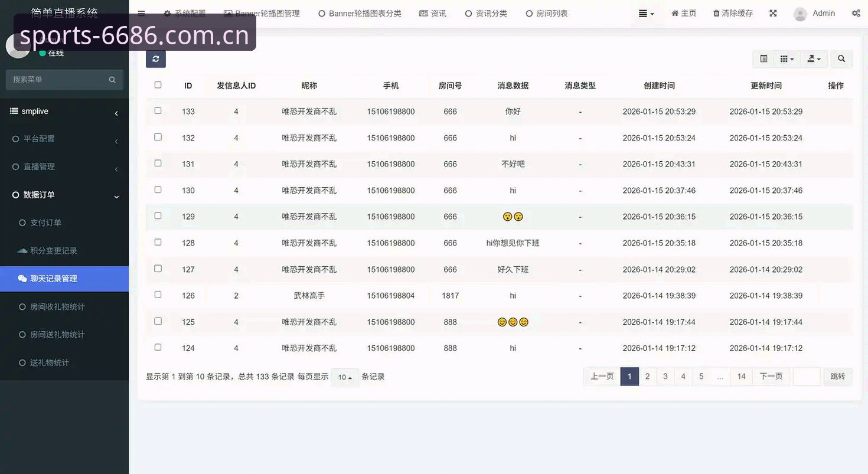The image size is (868, 474).
Task: Open the export data dropdown
Action: click(x=814, y=59)
